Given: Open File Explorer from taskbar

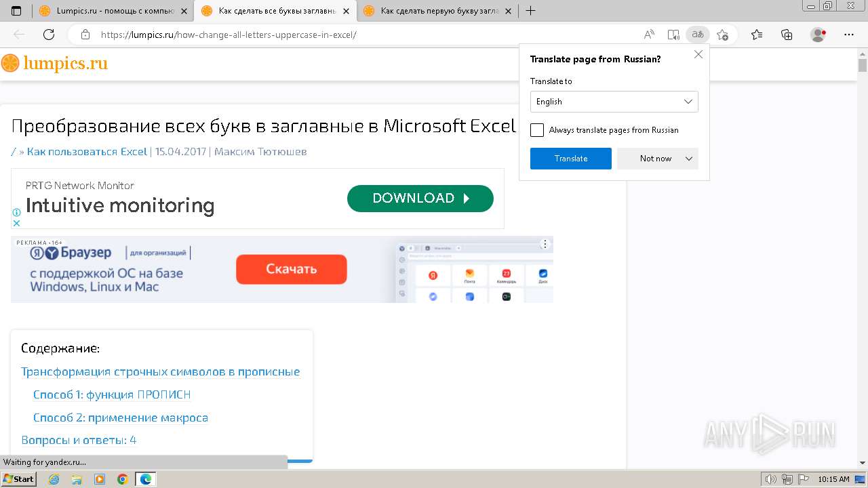Looking at the screenshot, I should (x=77, y=479).
